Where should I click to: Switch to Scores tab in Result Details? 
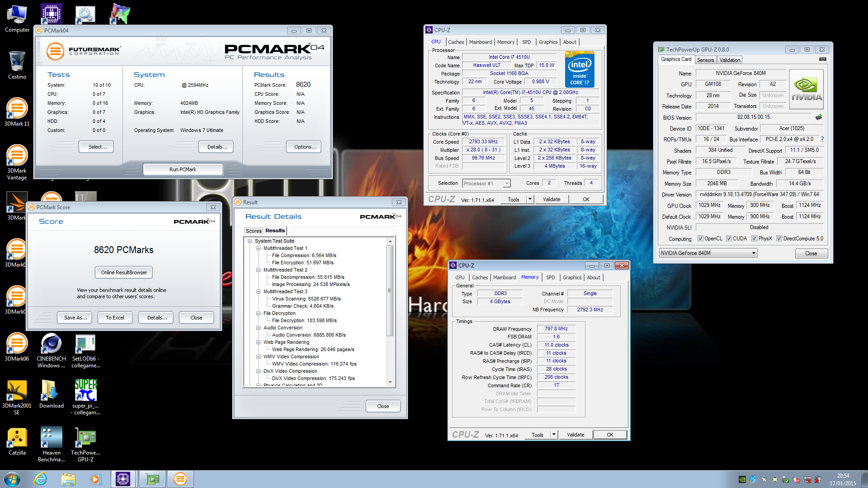(254, 231)
